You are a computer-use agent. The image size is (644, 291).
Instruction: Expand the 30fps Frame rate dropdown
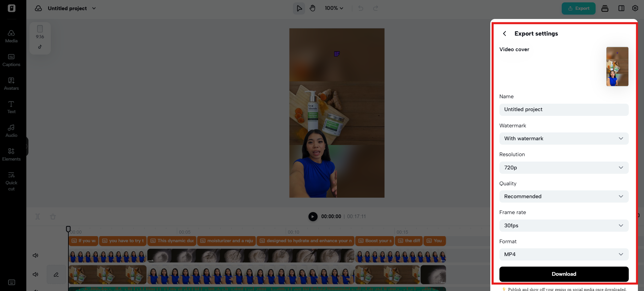564,226
